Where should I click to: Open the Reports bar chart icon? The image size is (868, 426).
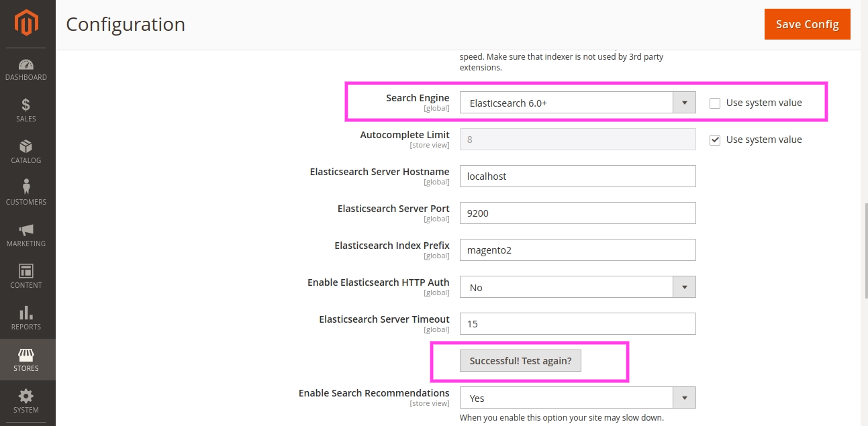point(26,313)
